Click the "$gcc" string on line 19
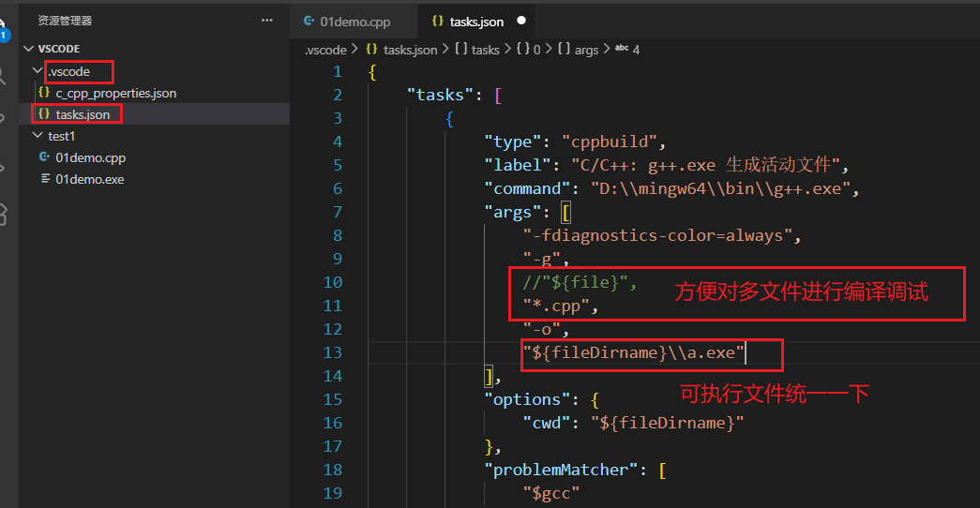 (551, 494)
